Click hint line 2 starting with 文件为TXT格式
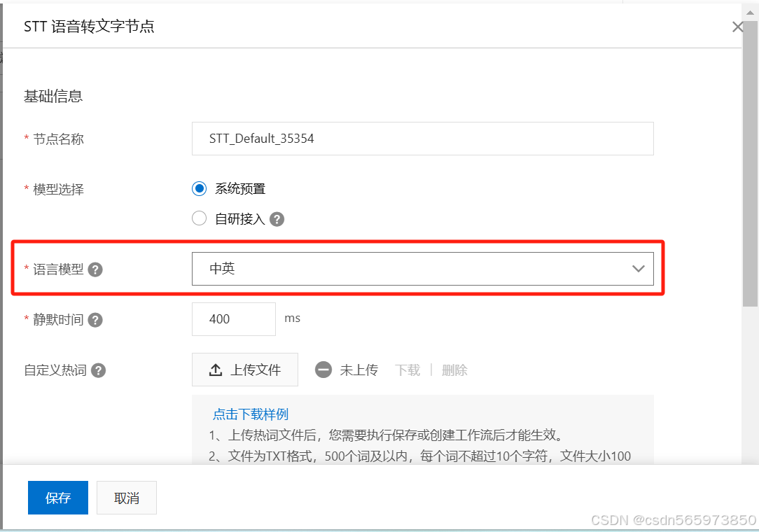This screenshot has width=759, height=532. point(420,456)
